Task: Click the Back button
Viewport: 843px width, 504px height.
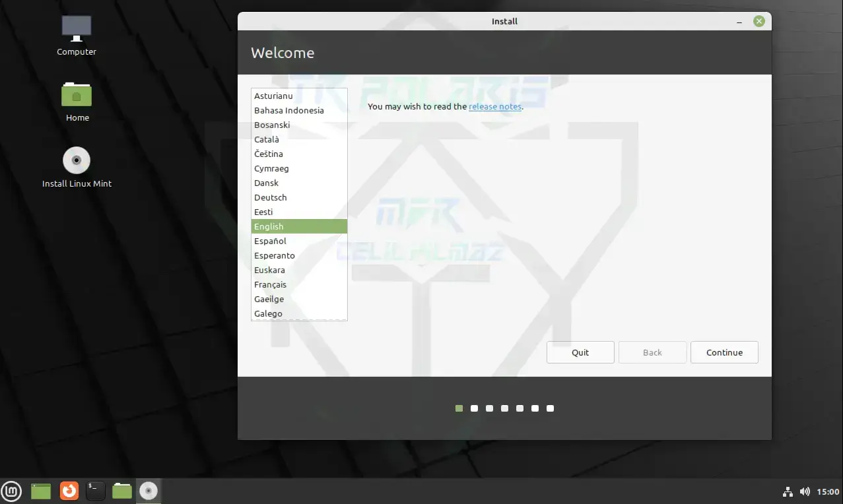Action: [652, 352]
